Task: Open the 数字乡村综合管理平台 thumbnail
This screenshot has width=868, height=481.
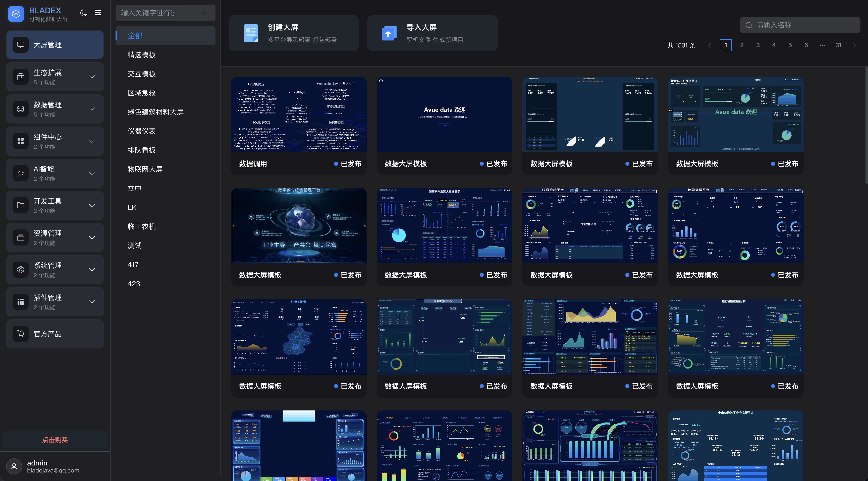Action: pyautogui.click(x=299, y=226)
